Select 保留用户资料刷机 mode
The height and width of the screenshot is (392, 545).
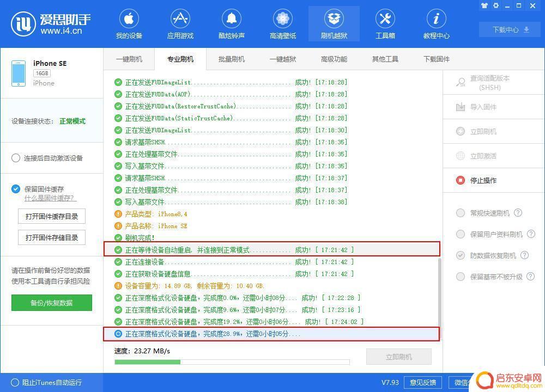tap(461, 234)
